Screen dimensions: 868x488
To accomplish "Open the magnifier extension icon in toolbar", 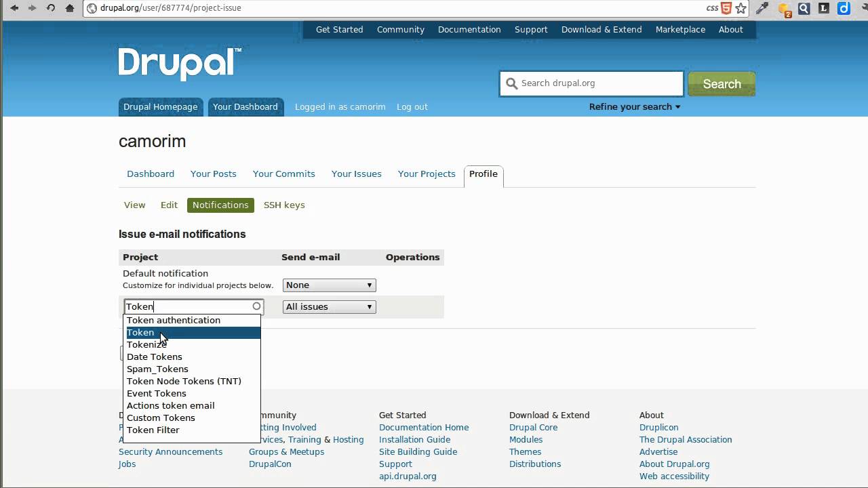I will 804,8.
